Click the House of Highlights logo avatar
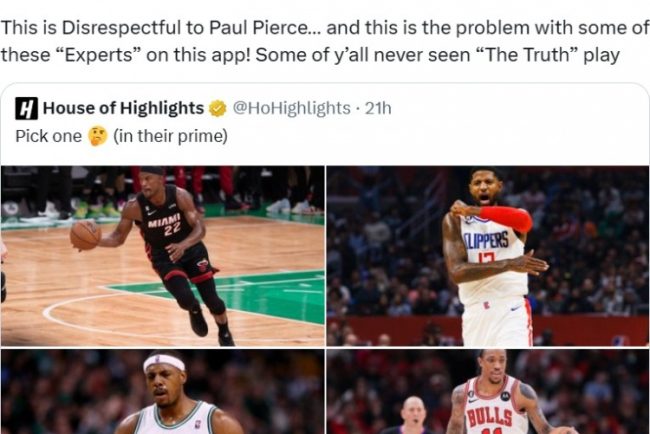 pos(27,109)
